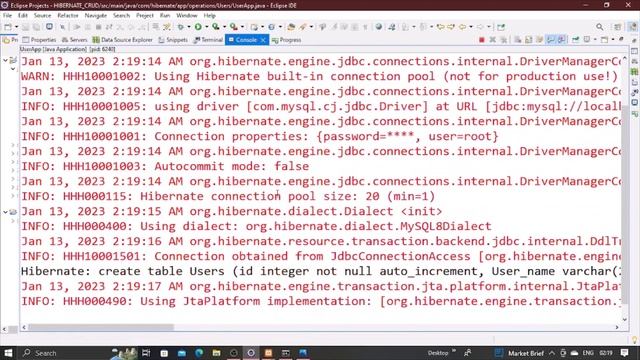Terminate the running app with red square
Screen dimensions: 640x360
[x=482, y=40]
